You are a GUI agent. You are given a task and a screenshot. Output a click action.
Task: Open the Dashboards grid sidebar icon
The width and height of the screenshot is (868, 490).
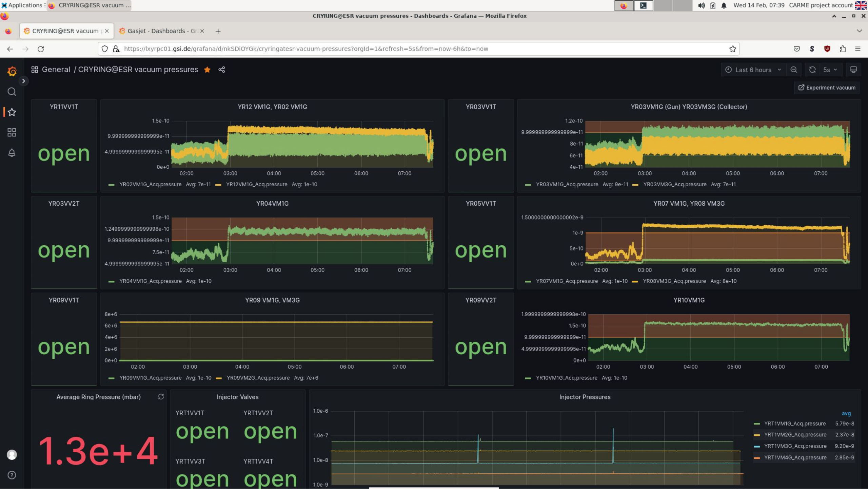(12, 132)
